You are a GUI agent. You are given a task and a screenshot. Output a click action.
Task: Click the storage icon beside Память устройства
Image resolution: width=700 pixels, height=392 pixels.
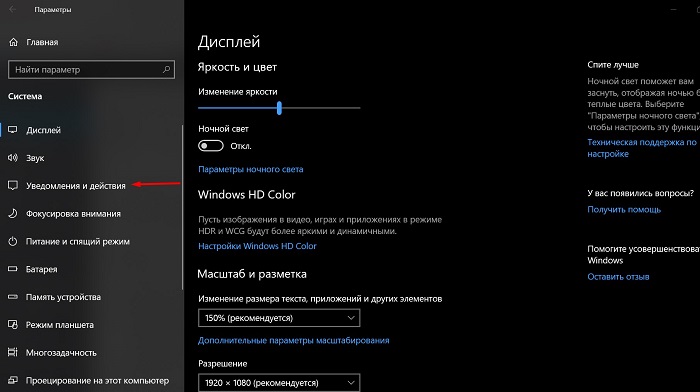click(x=12, y=296)
